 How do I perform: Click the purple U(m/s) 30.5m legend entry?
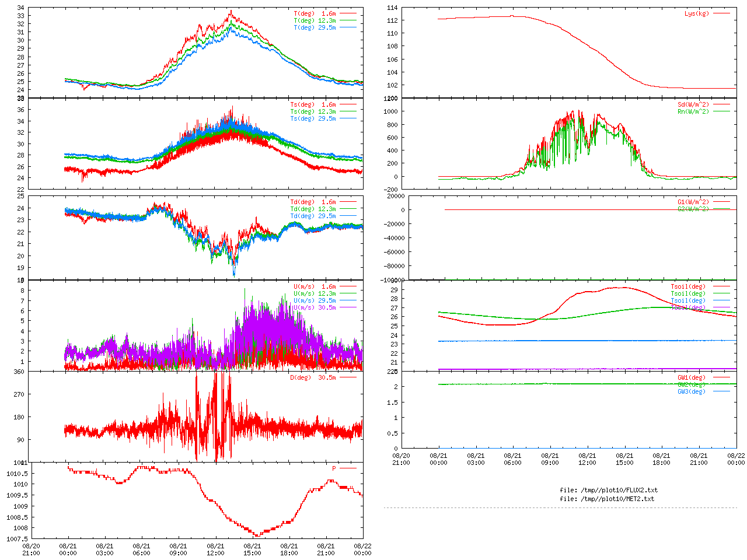point(324,307)
